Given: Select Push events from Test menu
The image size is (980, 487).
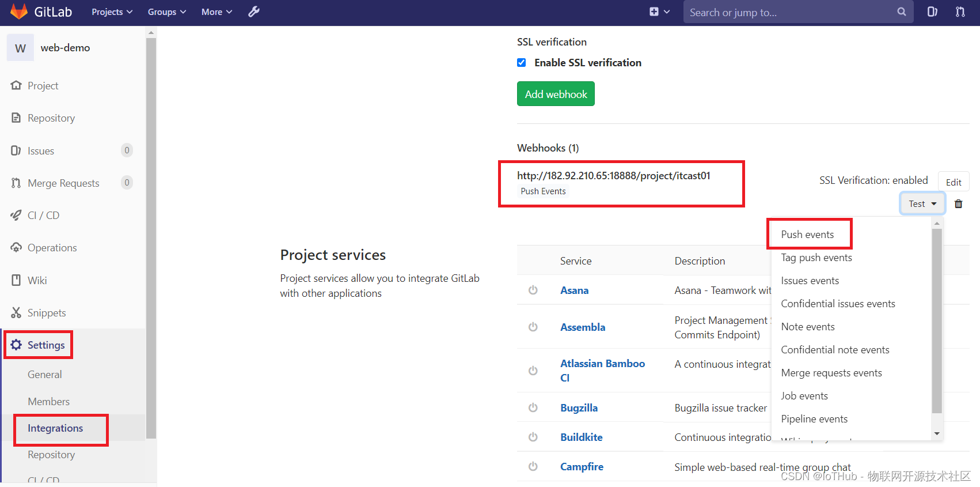Looking at the screenshot, I should tap(807, 235).
